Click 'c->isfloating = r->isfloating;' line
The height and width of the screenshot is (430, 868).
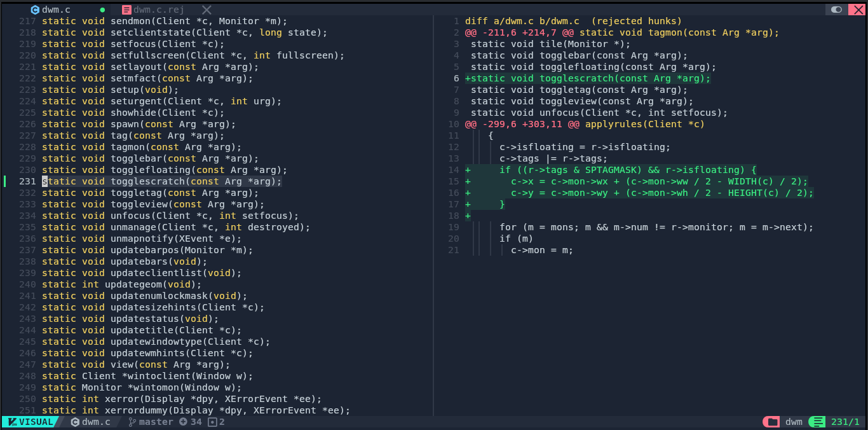tap(585, 147)
